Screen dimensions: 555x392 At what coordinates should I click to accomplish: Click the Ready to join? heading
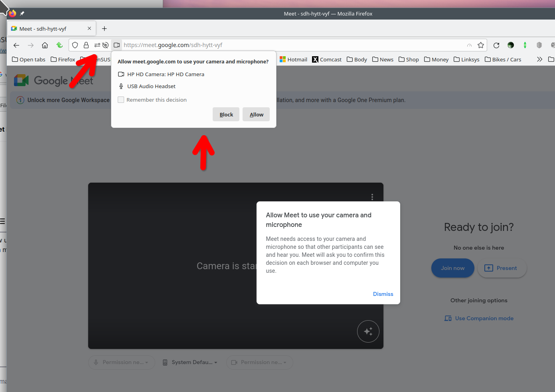pos(479,227)
